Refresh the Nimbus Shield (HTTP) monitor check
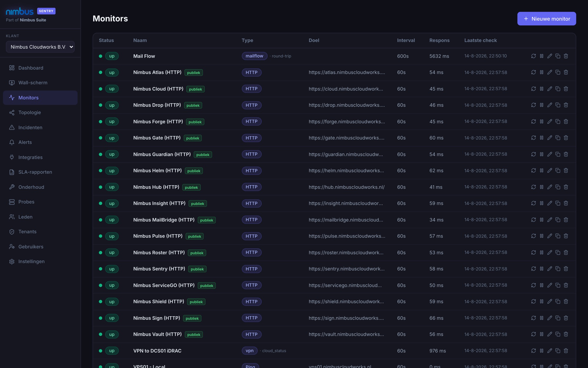588x368 pixels. click(x=533, y=301)
